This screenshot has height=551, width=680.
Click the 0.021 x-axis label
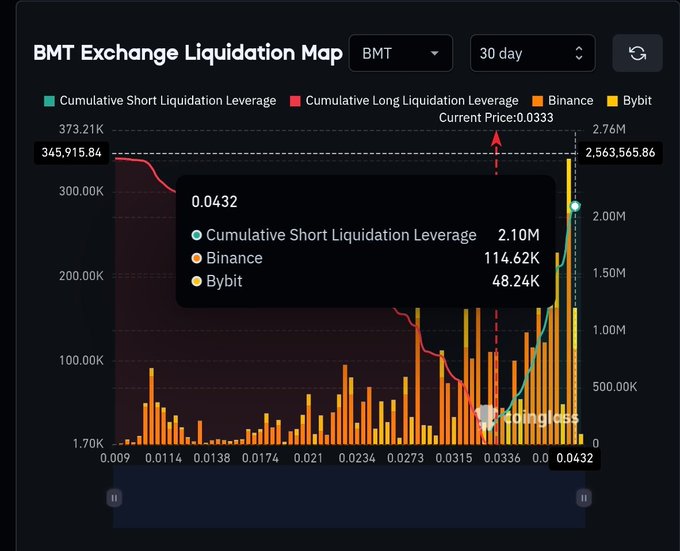pos(308,458)
